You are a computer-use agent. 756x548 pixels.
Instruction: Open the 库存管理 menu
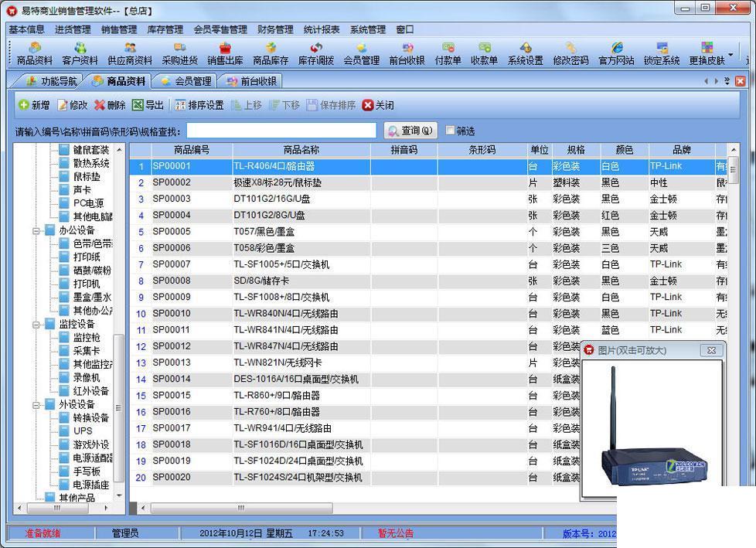click(165, 29)
